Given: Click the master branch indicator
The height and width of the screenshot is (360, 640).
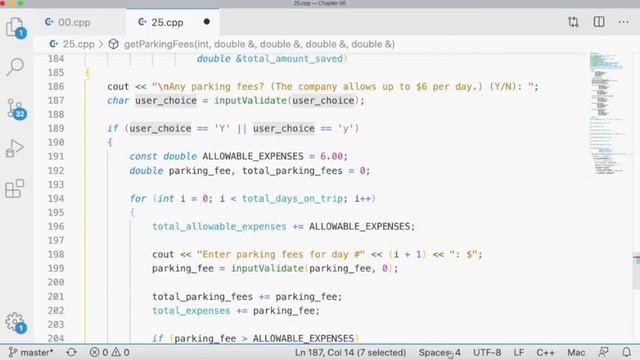Looking at the screenshot, I should (31, 352).
